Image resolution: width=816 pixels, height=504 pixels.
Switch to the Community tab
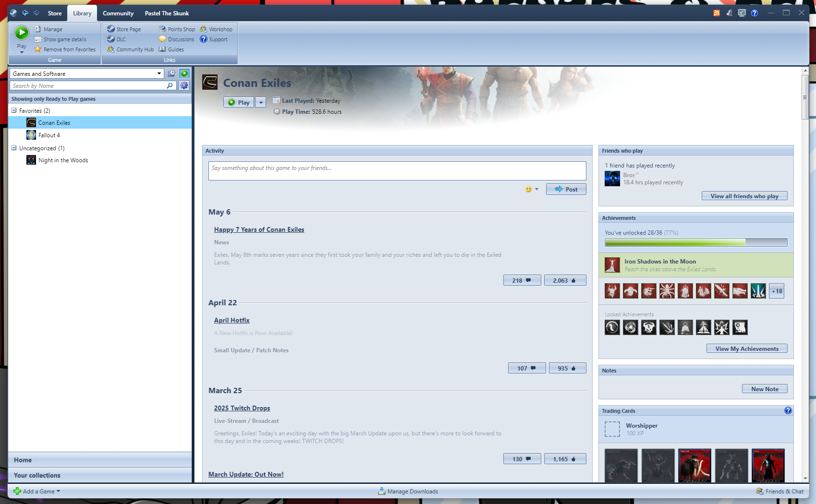[x=118, y=13]
